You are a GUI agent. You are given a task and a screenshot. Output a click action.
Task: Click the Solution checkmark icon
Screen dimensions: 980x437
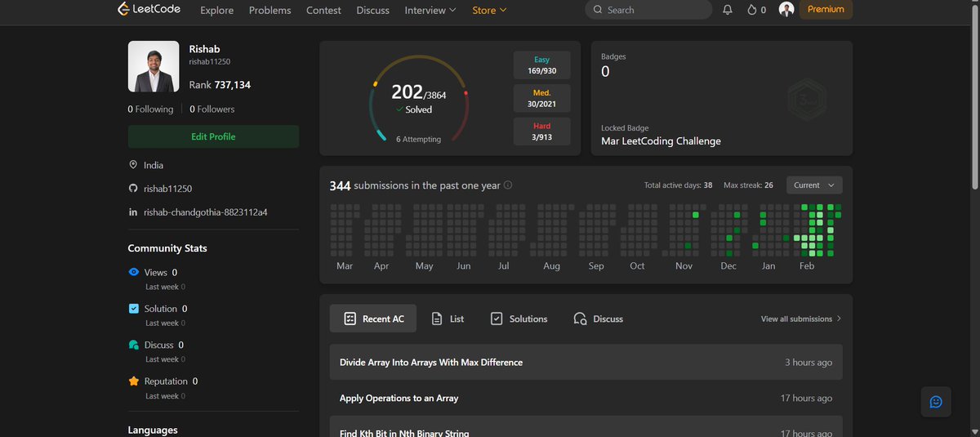tap(134, 309)
